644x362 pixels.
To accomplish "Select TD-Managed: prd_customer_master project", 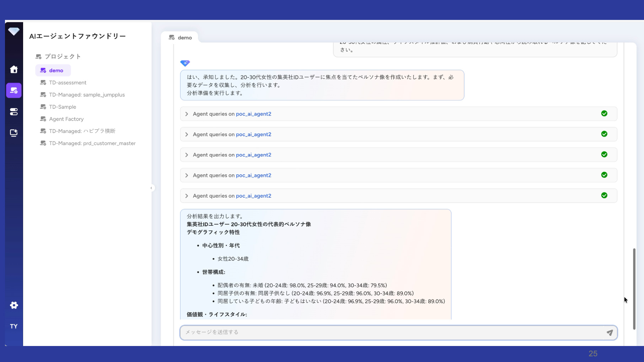I will tap(92, 143).
